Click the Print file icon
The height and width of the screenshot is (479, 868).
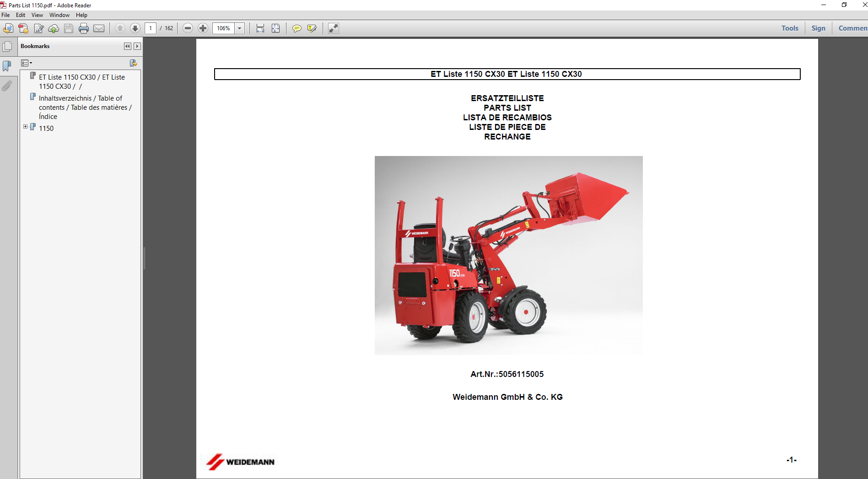pyautogui.click(x=84, y=28)
